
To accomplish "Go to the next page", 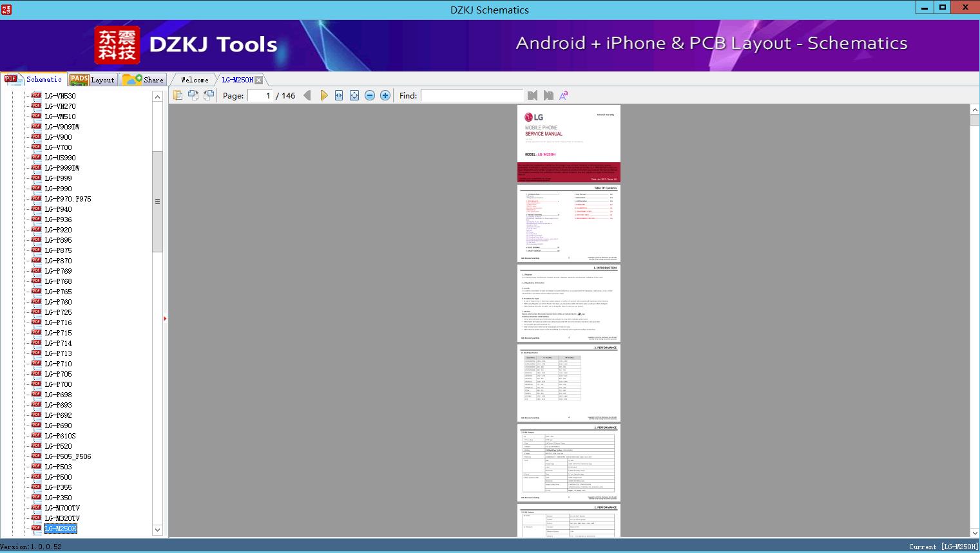I will (x=323, y=95).
